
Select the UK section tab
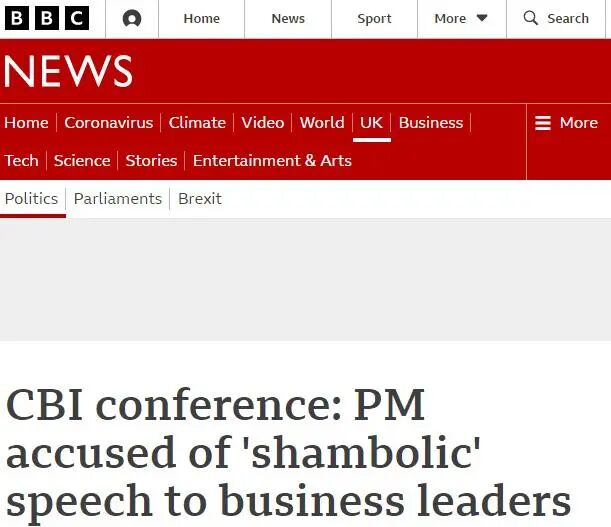tap(371, 123)
